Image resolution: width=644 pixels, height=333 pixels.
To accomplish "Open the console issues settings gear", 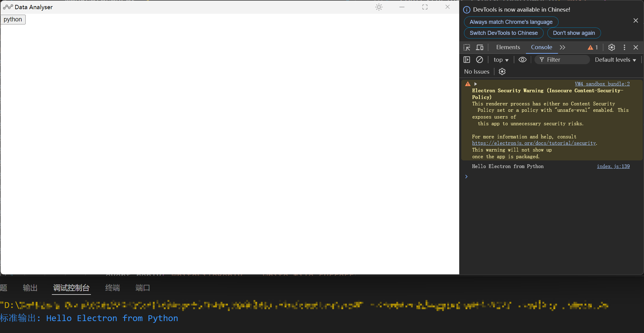I will [x=502, y=71].
